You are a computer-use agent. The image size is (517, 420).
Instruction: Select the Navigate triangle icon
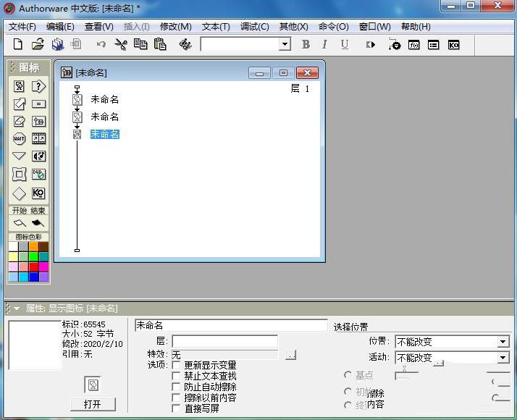click(19, 156)
